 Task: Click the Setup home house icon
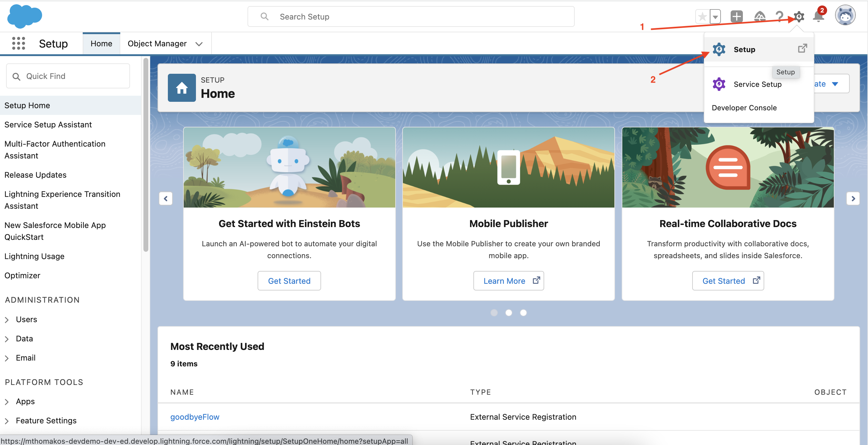(x=181, y=87)
